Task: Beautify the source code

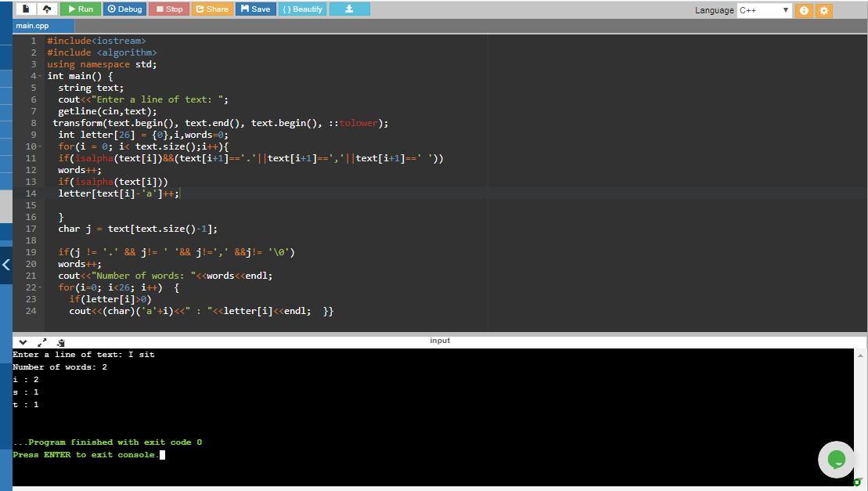Action: (x=302, y=9)
